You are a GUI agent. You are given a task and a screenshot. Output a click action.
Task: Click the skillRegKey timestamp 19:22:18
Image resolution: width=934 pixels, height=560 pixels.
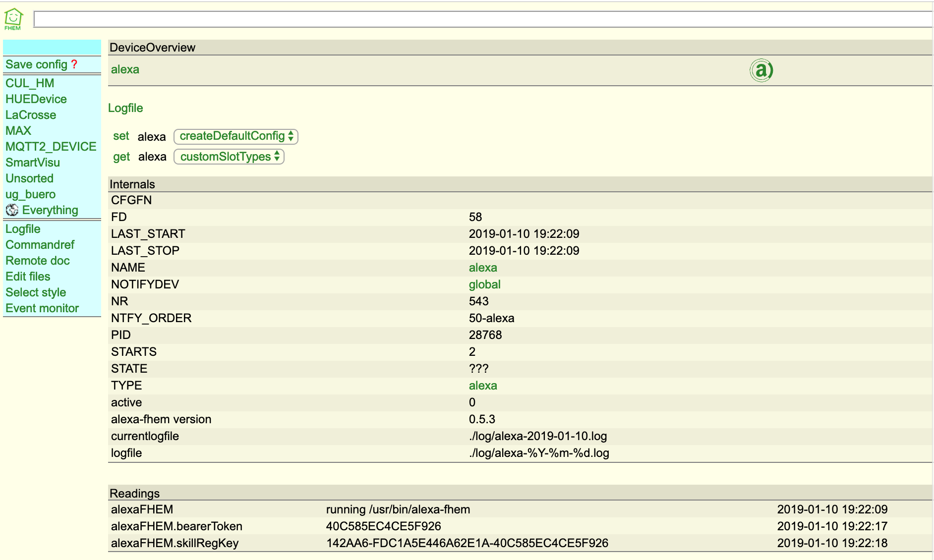click(832, 543)
